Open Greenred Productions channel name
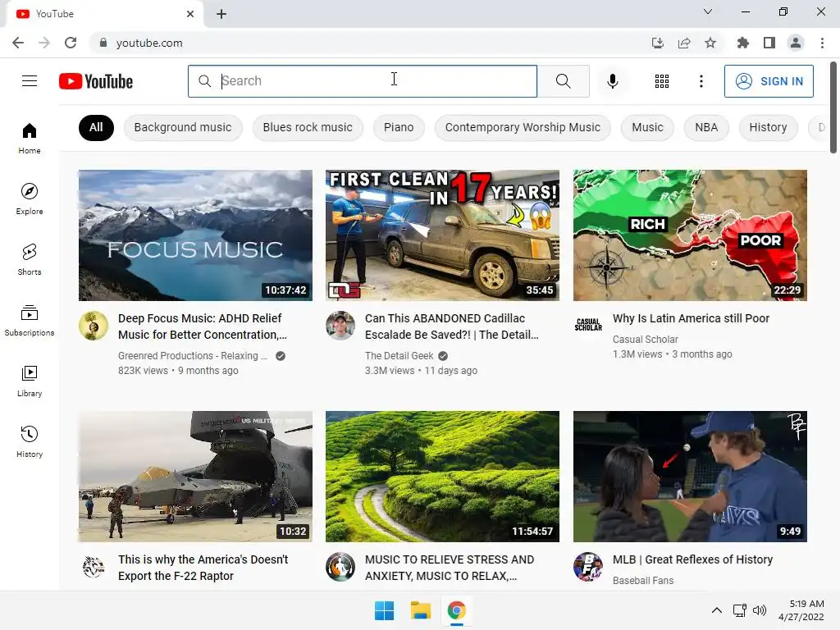This screenshot has width=840, height=630. (192, 356)
